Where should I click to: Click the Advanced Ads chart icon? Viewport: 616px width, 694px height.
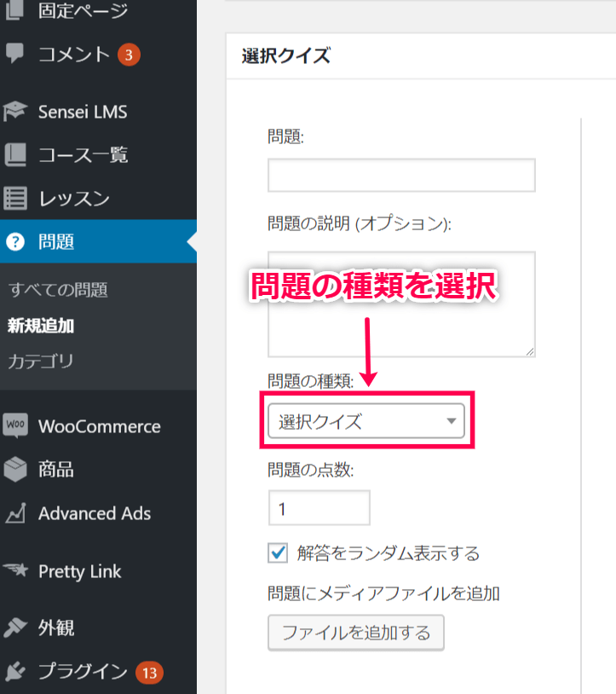point(15,513)
